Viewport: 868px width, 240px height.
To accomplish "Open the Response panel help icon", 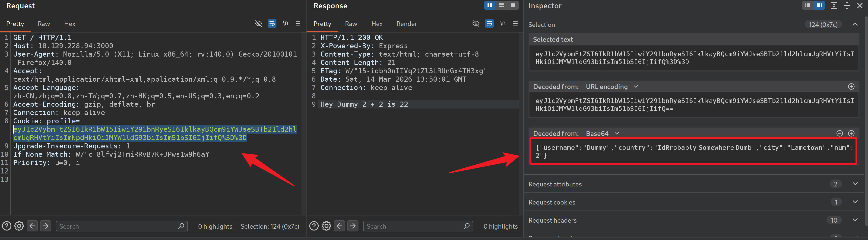I will click(x=314, y=226).
